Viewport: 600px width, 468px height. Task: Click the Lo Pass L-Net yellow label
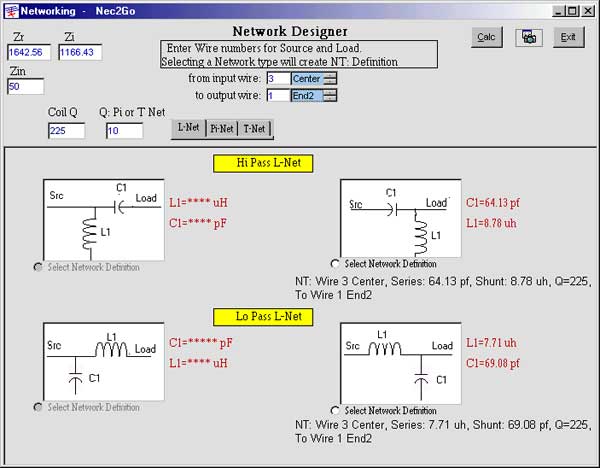coord(263,317)
